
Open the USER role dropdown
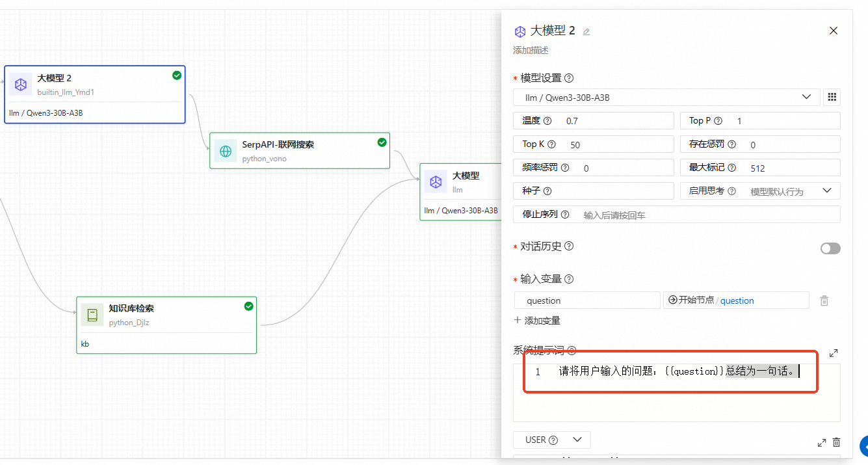551,440
